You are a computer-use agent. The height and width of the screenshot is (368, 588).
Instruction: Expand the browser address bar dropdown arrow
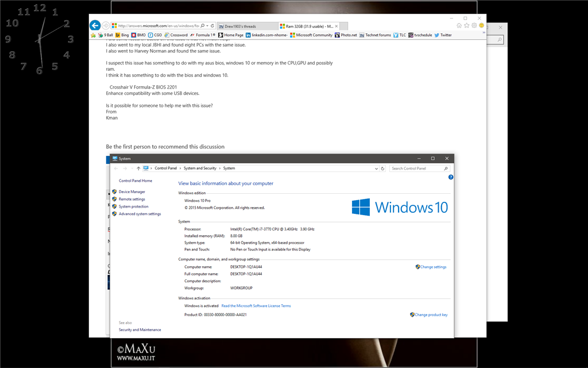[207, 26]
